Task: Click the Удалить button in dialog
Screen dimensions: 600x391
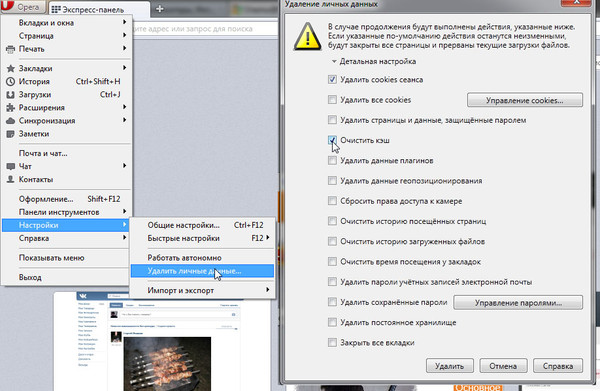Action: tap(450, 366)
